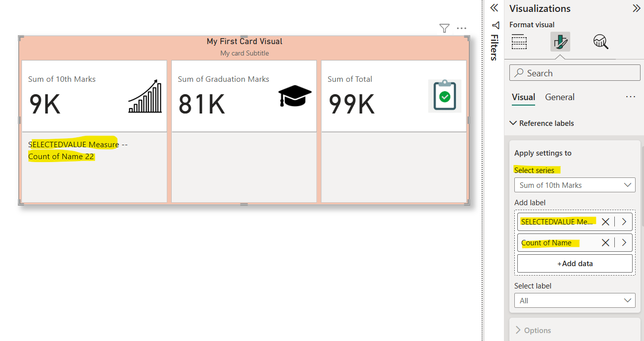Open the Analytics magnifier icon
Viewport: 644px width, 341px height.
[x=600, y=42]
